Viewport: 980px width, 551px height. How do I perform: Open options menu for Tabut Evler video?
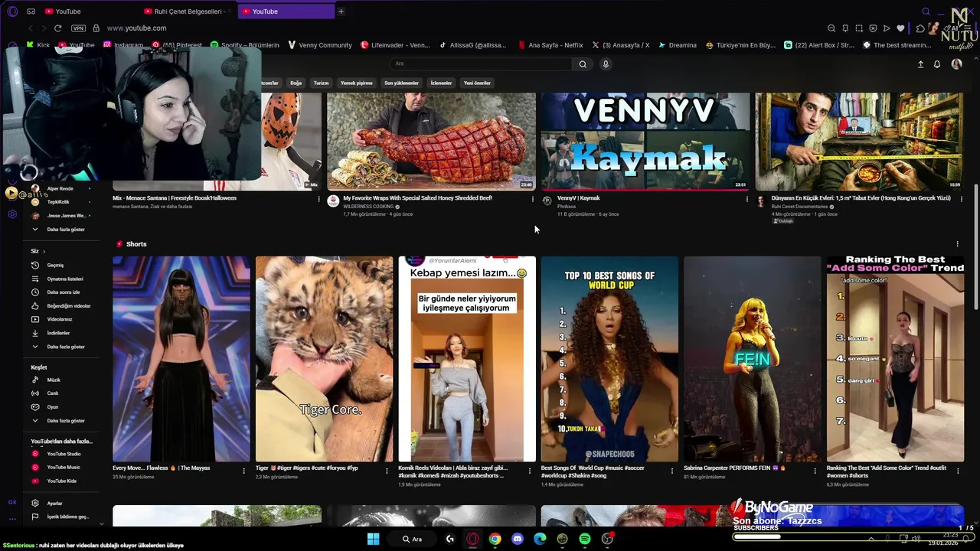coord(962,199)
